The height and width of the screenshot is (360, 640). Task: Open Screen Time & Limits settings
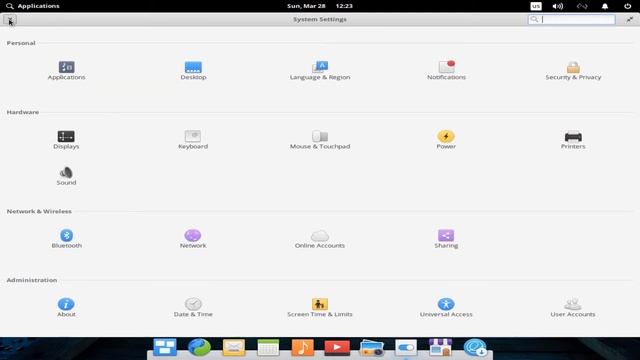tap(320, 307)
